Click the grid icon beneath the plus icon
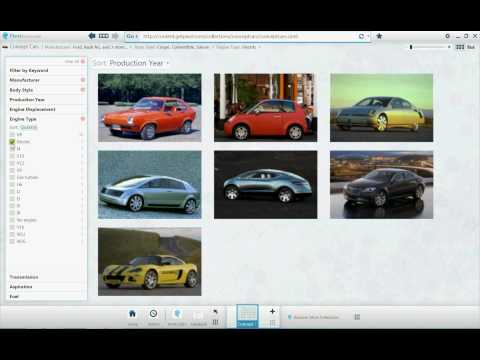Viewport: 480px width, 360px height. [272, 322]
